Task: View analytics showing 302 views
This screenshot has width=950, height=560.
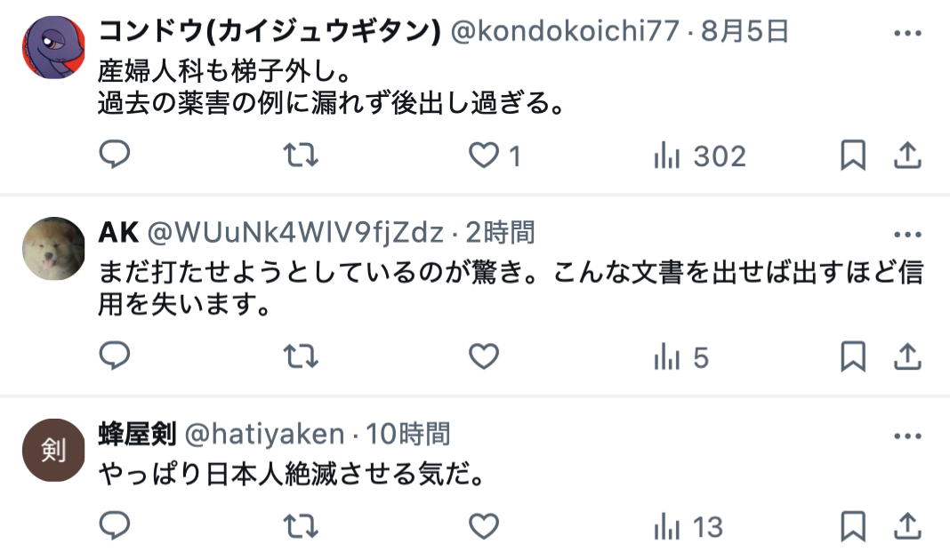Action: point(699,156)
